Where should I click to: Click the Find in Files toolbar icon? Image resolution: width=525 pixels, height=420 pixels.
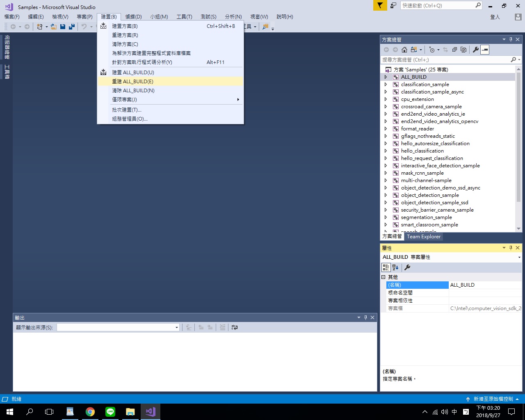click(x=265, y=27)
